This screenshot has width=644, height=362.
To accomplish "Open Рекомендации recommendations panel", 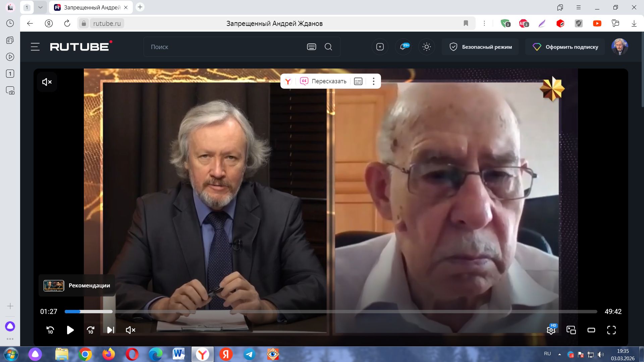I will pos(77,285).
